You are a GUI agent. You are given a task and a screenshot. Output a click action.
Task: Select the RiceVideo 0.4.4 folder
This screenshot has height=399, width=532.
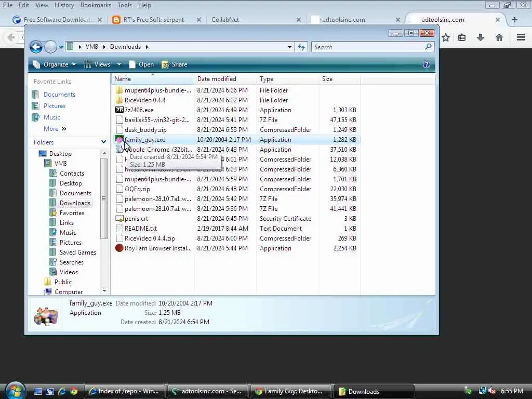[145, 100]
